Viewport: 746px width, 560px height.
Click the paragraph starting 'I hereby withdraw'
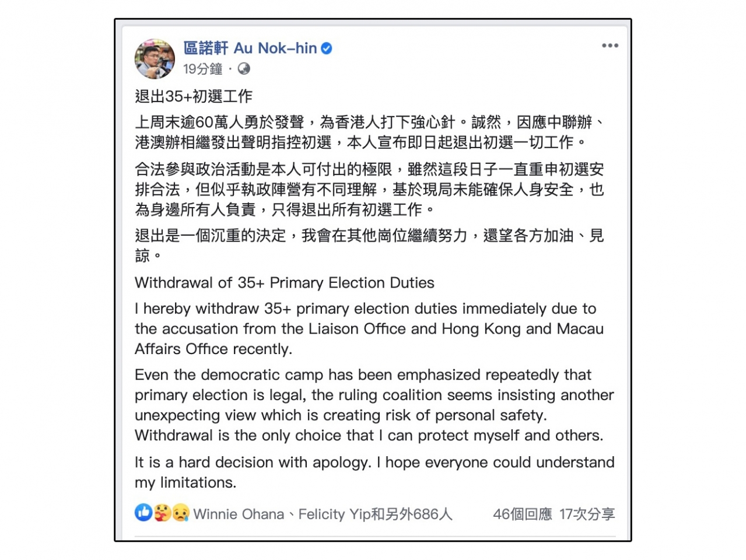[369, 328]
